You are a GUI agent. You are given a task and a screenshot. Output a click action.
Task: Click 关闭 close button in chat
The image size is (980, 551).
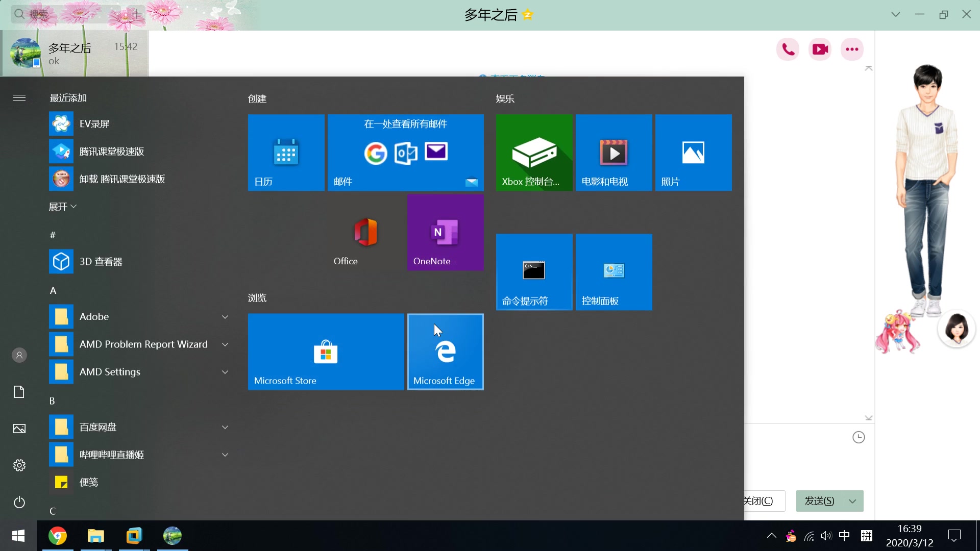(758, 500)
